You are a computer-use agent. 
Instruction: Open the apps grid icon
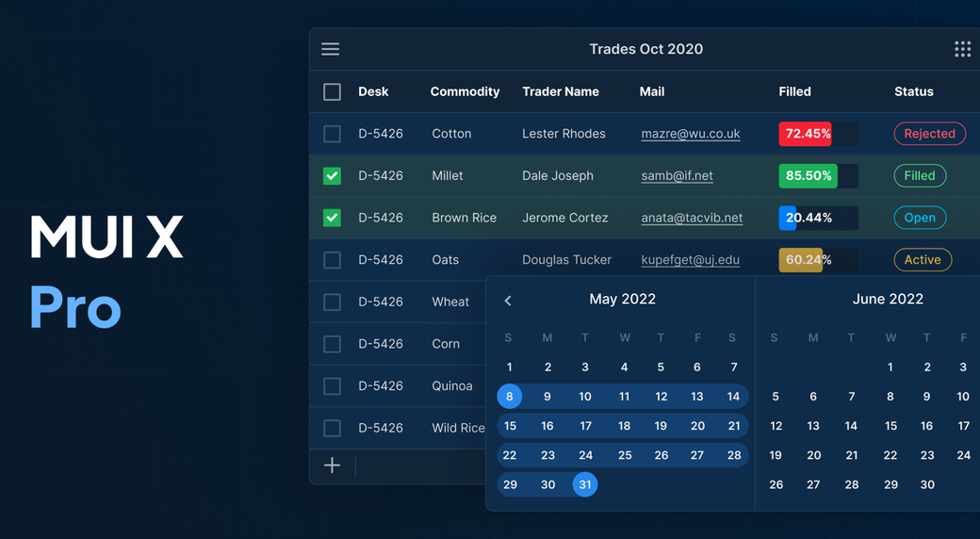(x=962, y=49)
